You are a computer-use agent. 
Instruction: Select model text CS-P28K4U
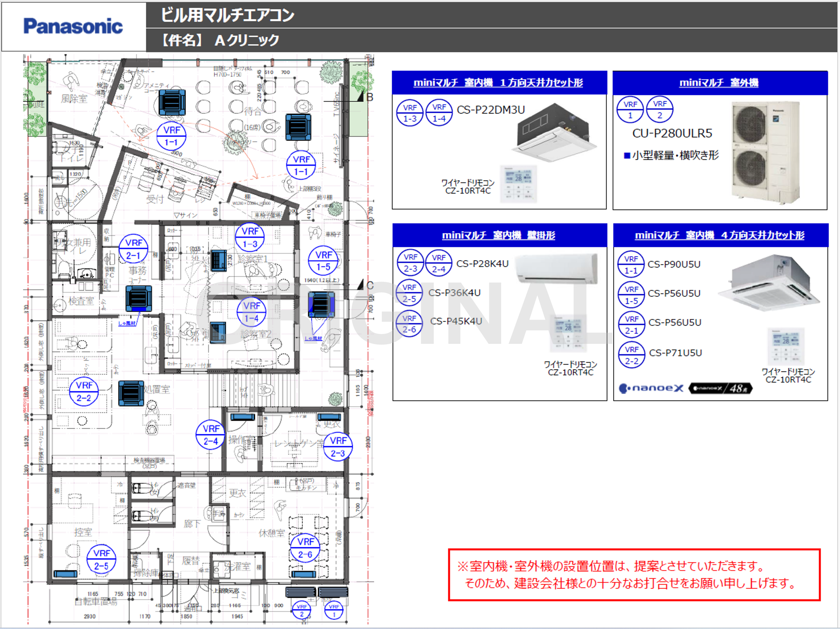pyautogui.click(x=482, y=264)
